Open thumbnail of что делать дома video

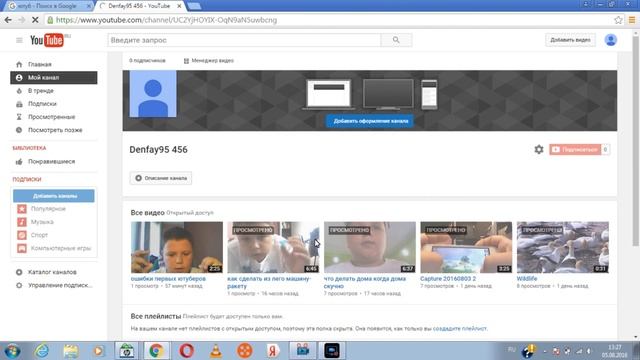click(370, 247)
